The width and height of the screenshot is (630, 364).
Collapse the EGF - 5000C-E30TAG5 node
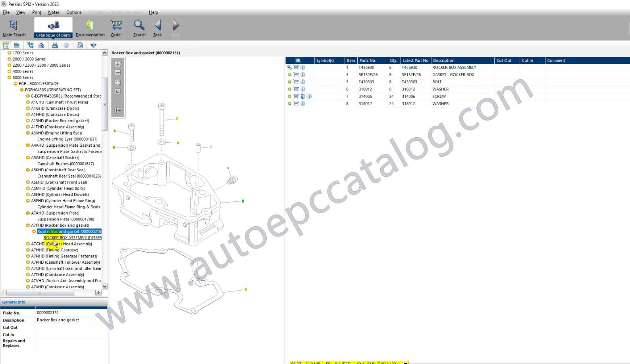(15, 84)
